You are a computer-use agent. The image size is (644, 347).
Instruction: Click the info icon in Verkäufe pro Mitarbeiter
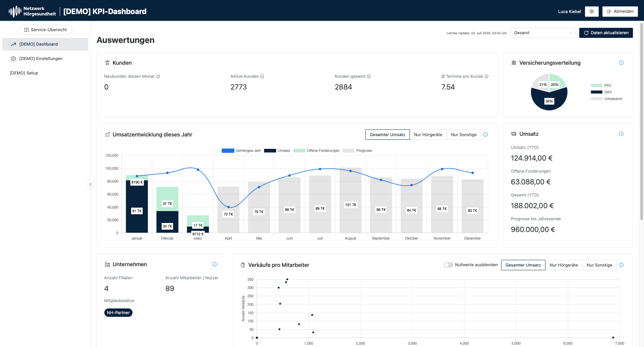(622, 265)
